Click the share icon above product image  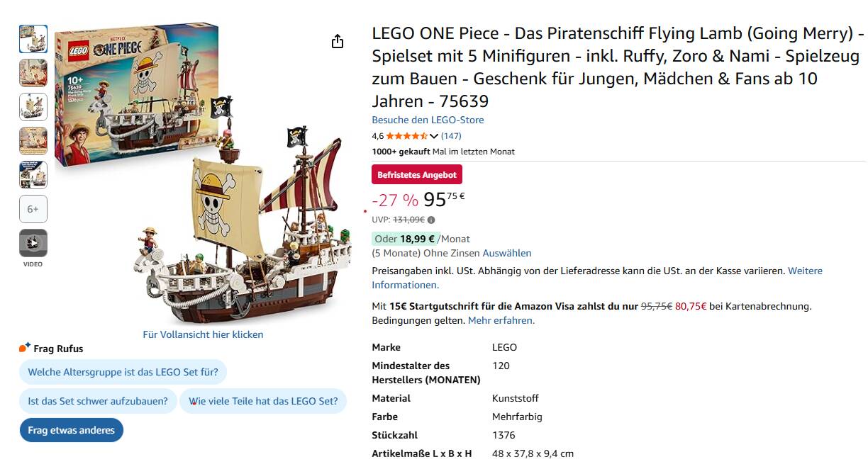tap(338, 42)
